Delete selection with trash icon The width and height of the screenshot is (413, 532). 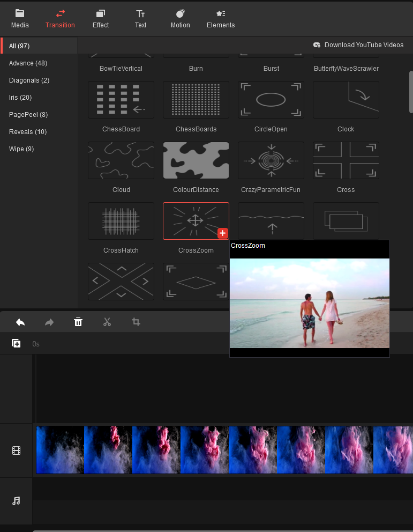pyautogui.click(x=78, y=322)
